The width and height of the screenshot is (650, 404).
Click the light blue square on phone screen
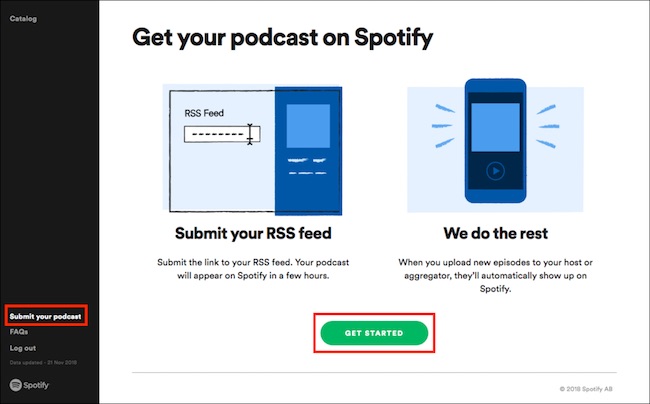494,122
